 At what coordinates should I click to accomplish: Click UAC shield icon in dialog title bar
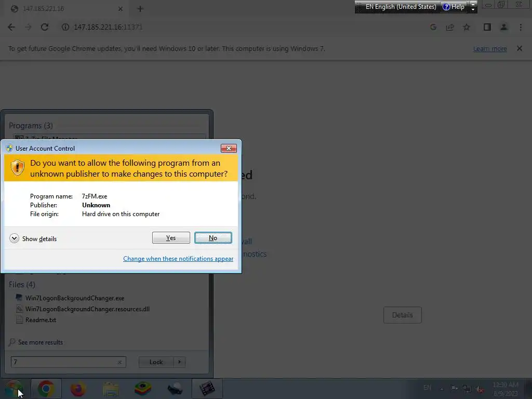pyautogui.click(x=9, y=148)
